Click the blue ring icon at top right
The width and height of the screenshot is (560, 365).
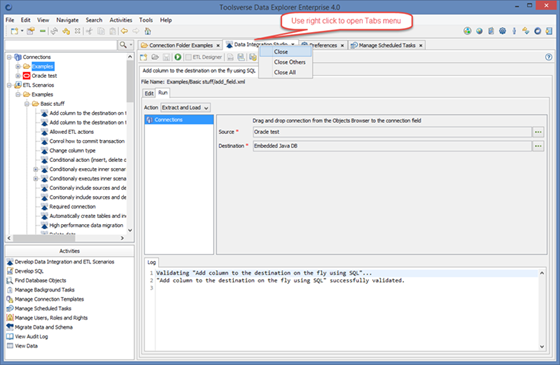coord(538,31)
